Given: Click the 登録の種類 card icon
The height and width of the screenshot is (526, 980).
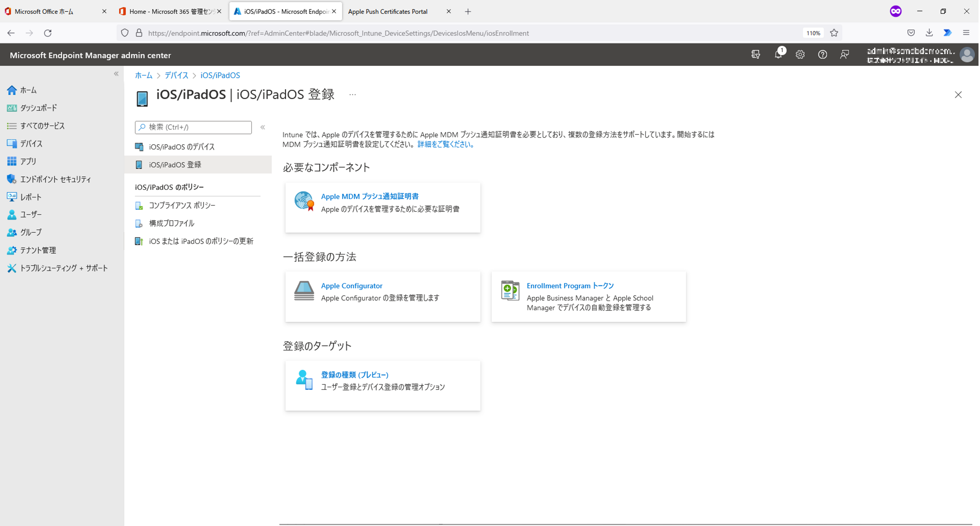Looking at the screenshot, I should [x=304, y=380].
